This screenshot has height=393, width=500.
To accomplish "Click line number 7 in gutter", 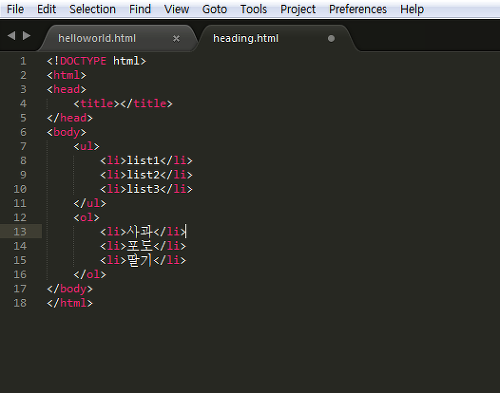I will 23,146.
